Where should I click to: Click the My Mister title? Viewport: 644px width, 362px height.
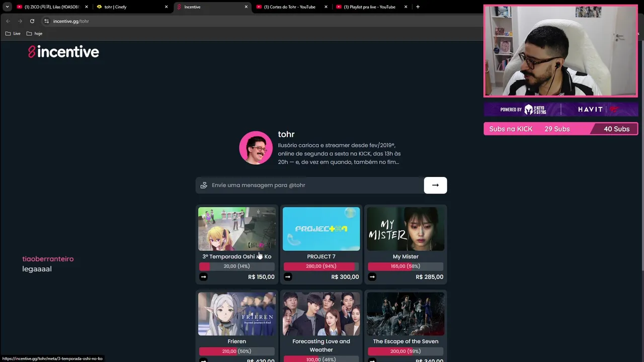coord(406,256)
